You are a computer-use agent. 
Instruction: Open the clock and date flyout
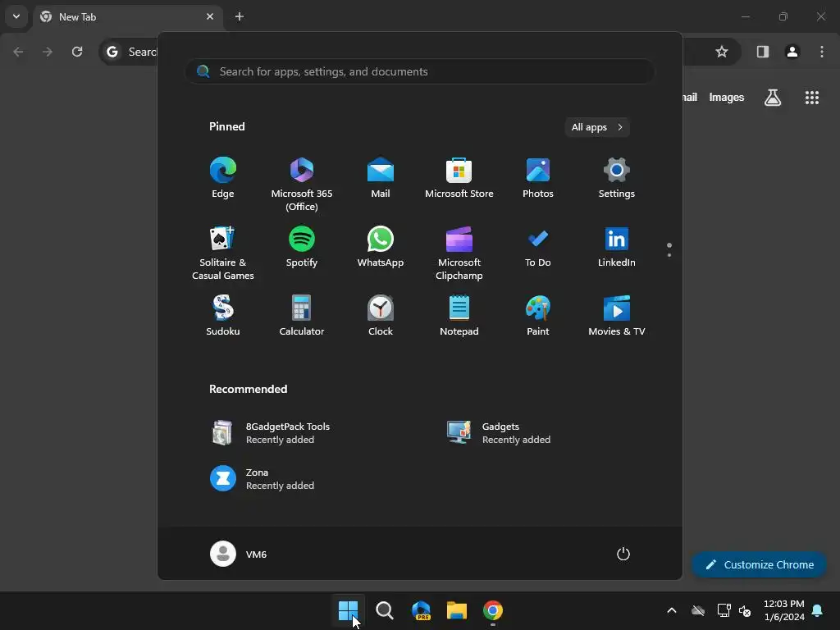coord(783,610)
